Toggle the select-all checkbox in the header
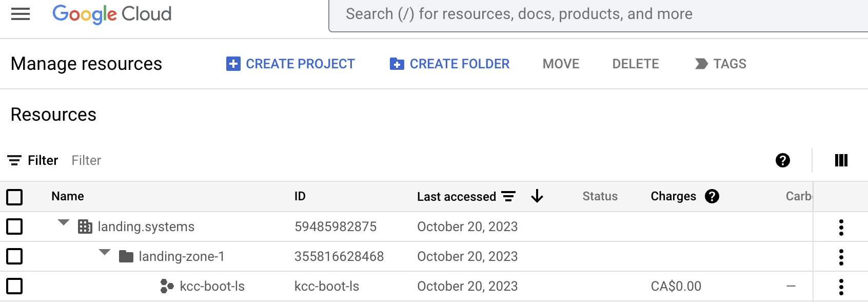 (14, 197)
